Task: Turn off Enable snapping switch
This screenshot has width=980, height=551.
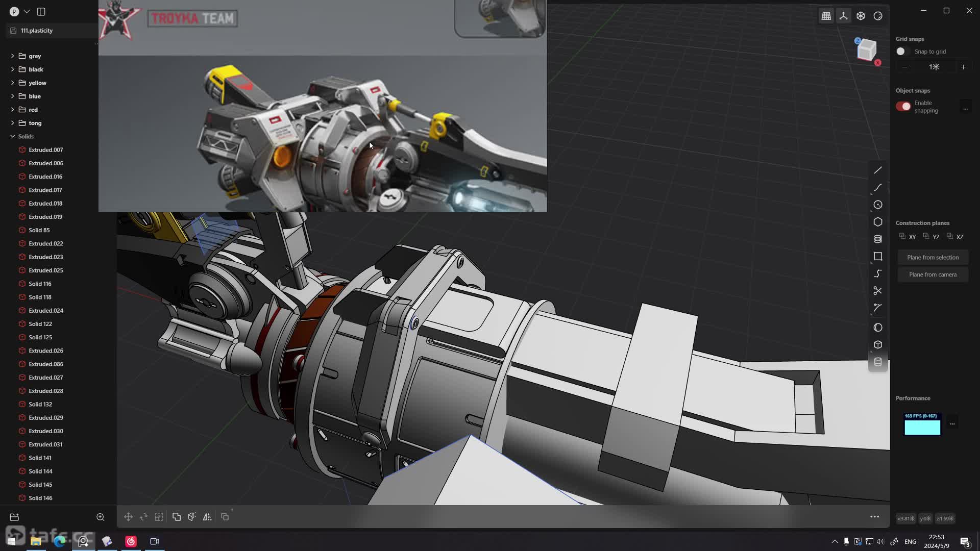Action: (903, 106)
